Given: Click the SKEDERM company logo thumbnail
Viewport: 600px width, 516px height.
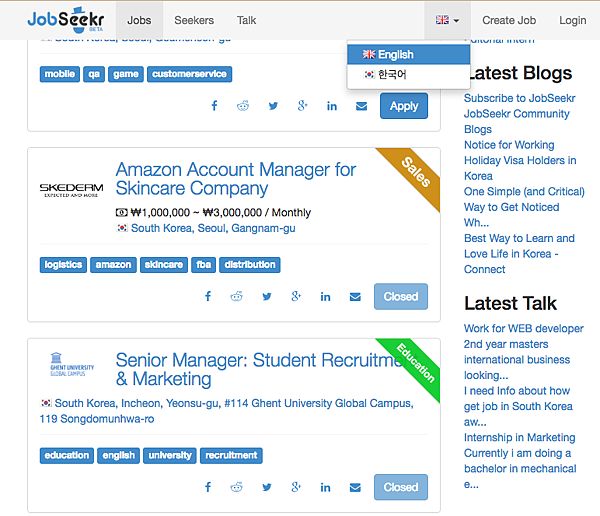Looking at the screenshot, I should pyautogui.click(x=71, y=189).
